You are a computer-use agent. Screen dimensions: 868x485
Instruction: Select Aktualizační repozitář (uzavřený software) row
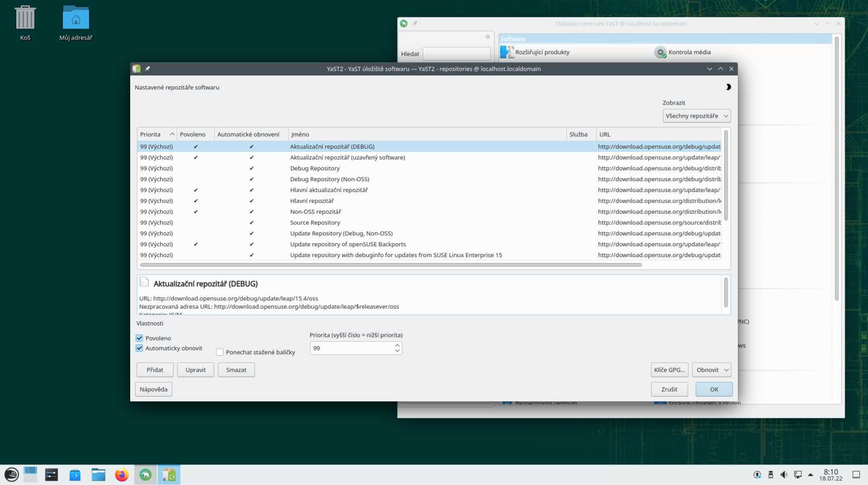pyautogui.click(x=429, y=157)
